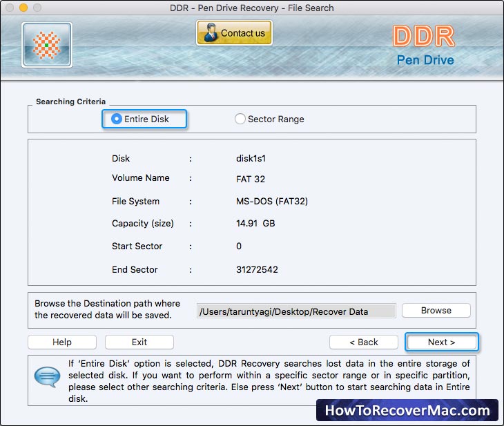Image resolution: width=504 pixels, height=426 pixels.
Task: Maximize the window using the green button
Action: [37, 8]
